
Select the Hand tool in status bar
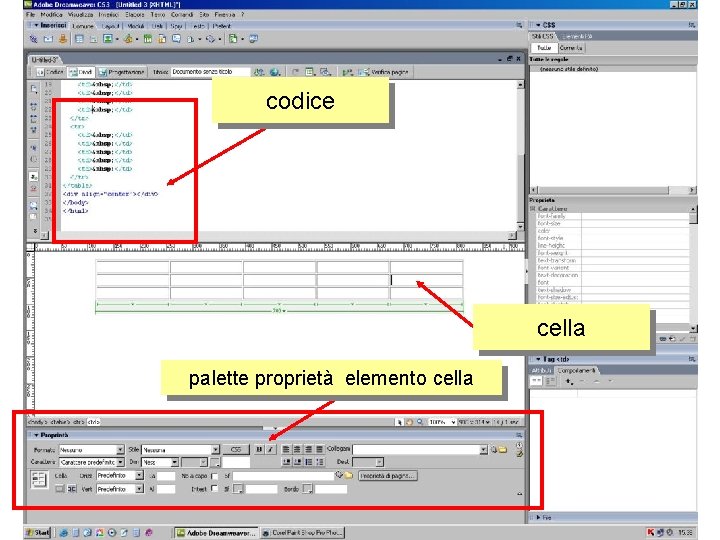coord(409,422)
